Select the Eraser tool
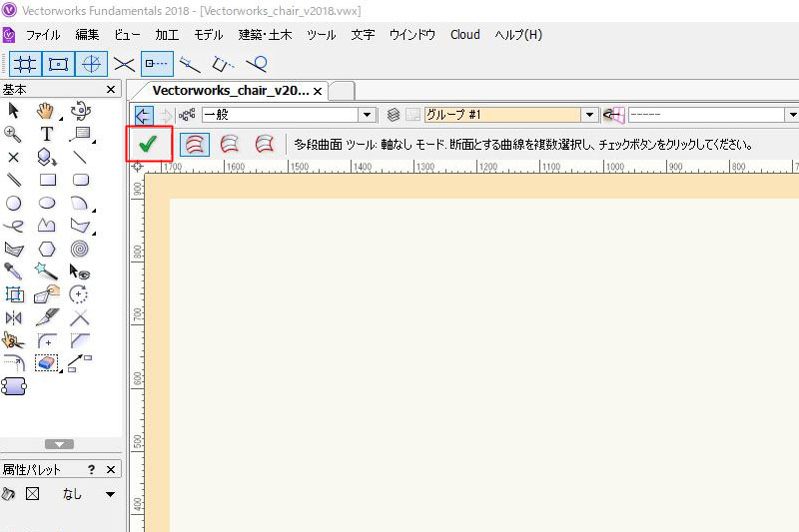 (46, 363)
